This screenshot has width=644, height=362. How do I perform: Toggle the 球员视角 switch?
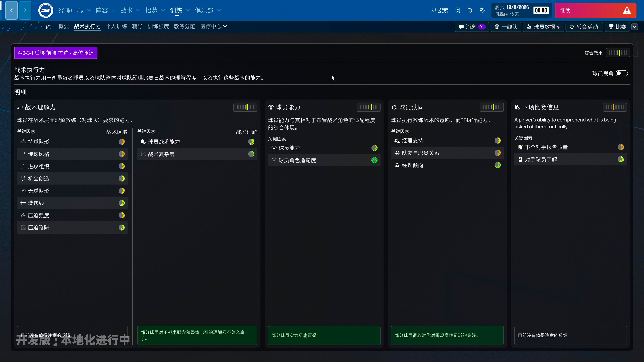[622, 73]
